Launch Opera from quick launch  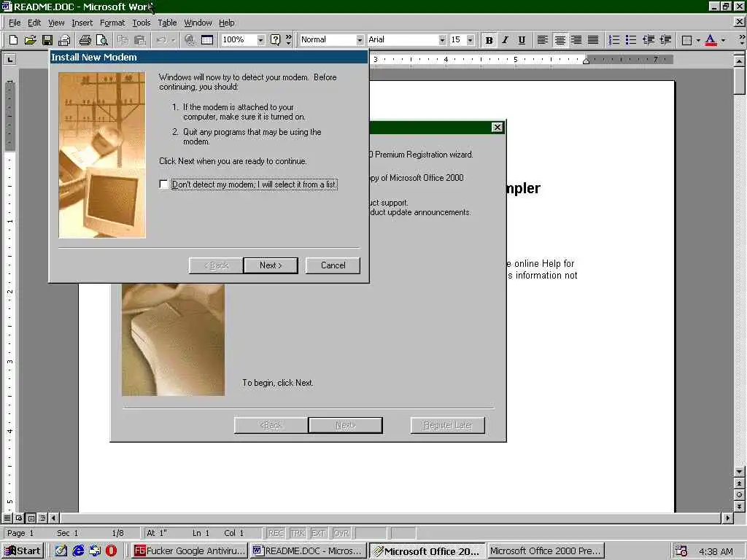(111, 551)
